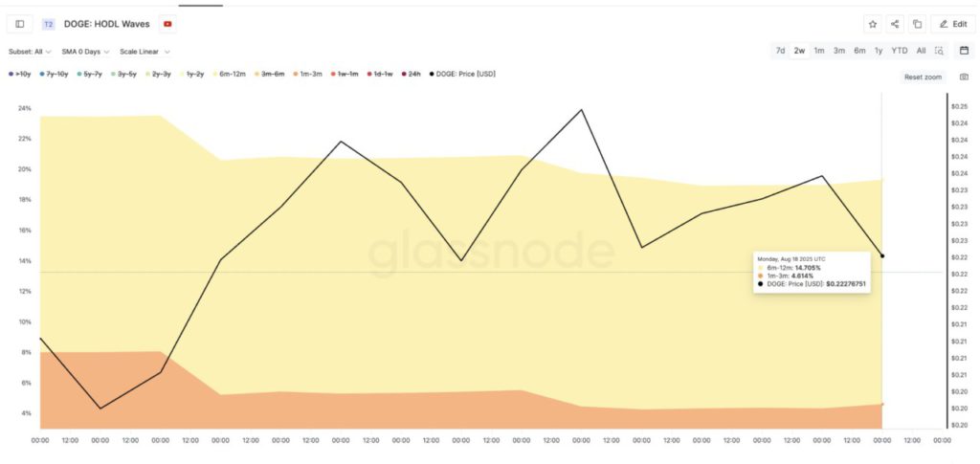Expand the SMA 0 Days dropdown
The height and width of the screenshot is (464, 980).
tap(86, 52)
